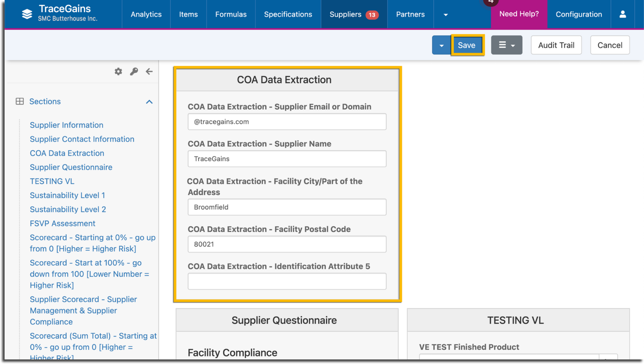Jump to Supplier Information section
Viewport: 644px width, 364px height.
[66, 125]
